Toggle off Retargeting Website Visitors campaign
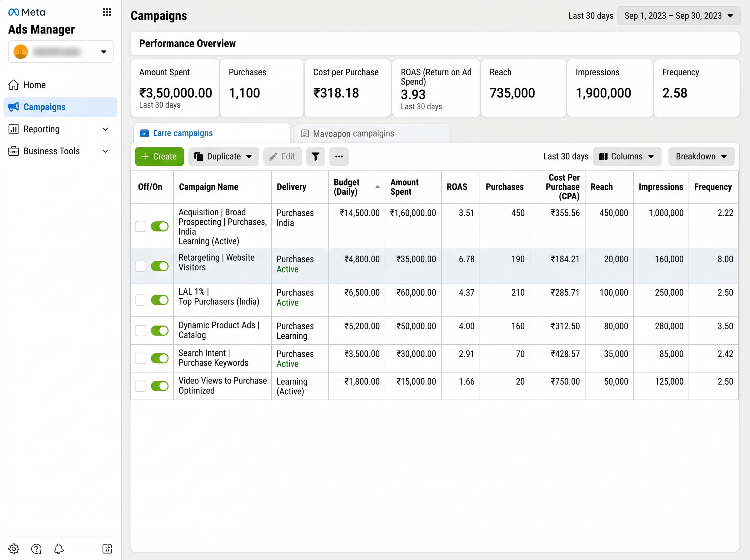Image resolution: width=750 pixels, height=560 pixels. (160, 266)
